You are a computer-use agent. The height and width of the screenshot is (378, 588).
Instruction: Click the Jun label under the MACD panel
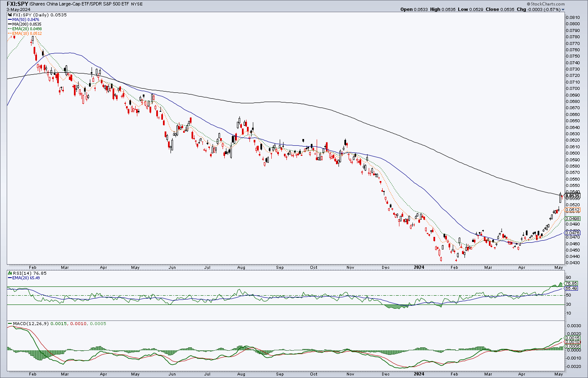coord(172,374)
